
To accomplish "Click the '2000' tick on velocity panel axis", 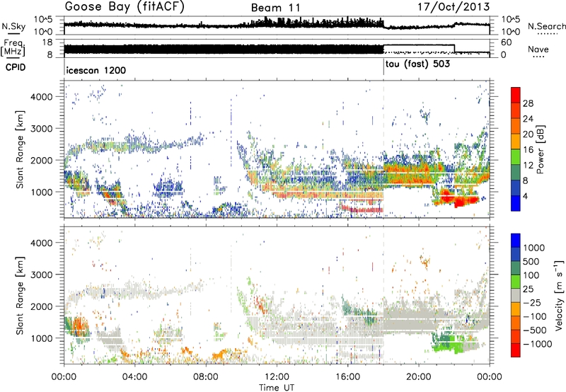I will pyautogui.click(x=41, y=306).
